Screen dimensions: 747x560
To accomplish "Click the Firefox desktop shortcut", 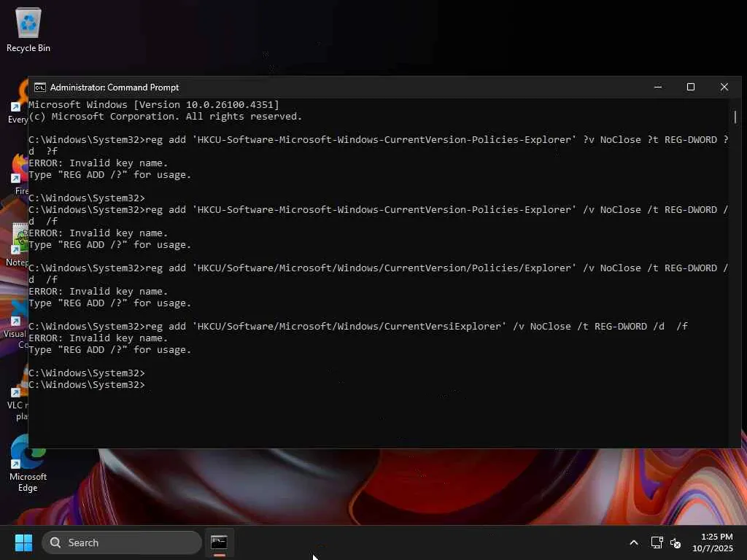I will [x=20, y=174].
